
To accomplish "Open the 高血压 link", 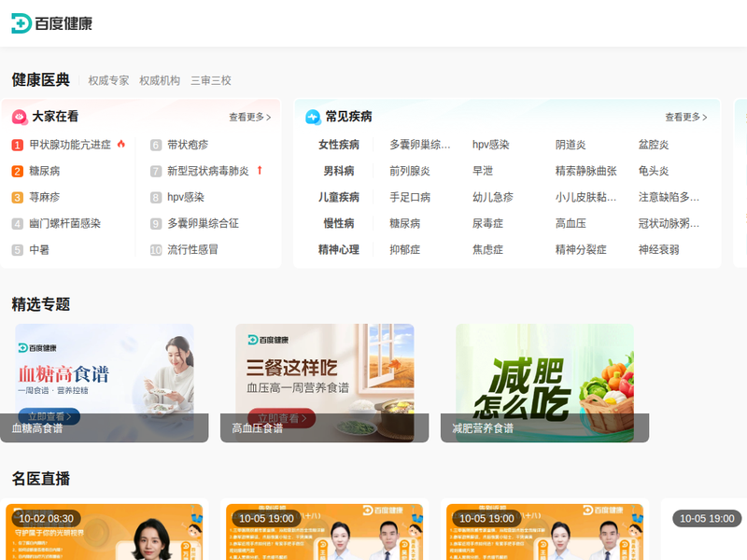I will click(x=571, y=223).
